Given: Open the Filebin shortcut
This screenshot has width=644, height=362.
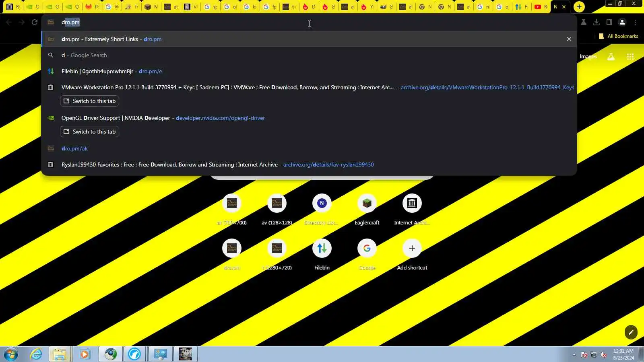Looking at the screenshot, I should [322, 255].
